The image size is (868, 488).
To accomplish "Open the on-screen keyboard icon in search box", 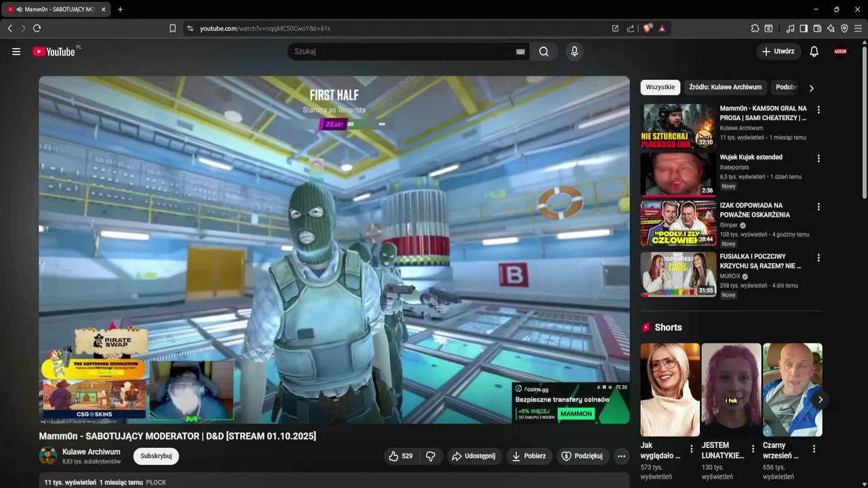I will click(520, 52).
